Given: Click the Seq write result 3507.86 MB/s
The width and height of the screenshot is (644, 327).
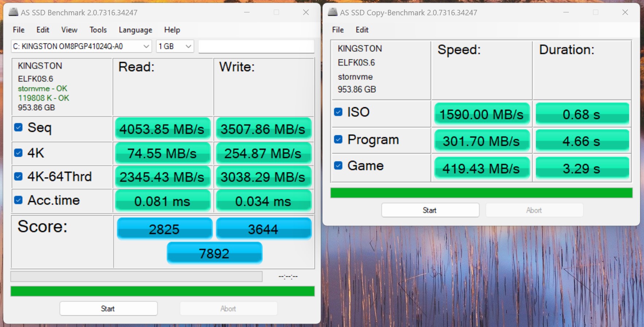Looking at the screenshot, I should [263, 129].
